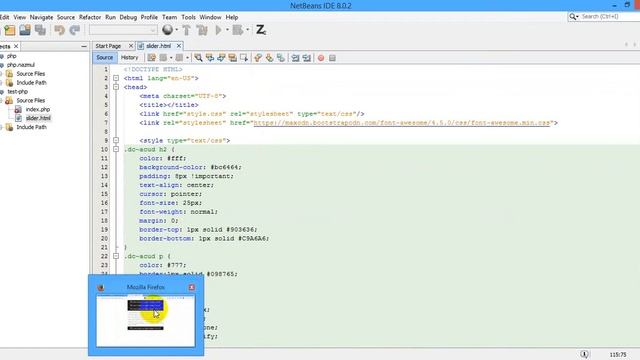Click the Find Previous Occurrence icon

210,58
